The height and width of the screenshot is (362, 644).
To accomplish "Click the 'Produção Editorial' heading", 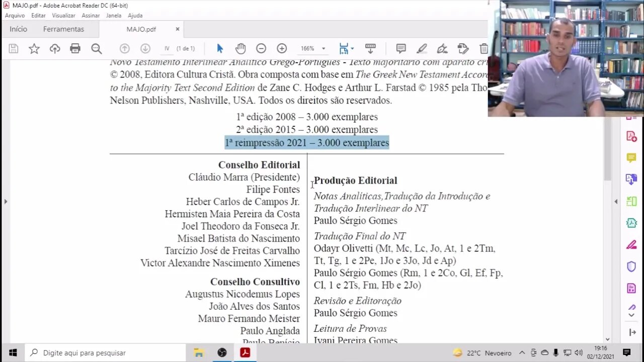I will pos(355,180).
